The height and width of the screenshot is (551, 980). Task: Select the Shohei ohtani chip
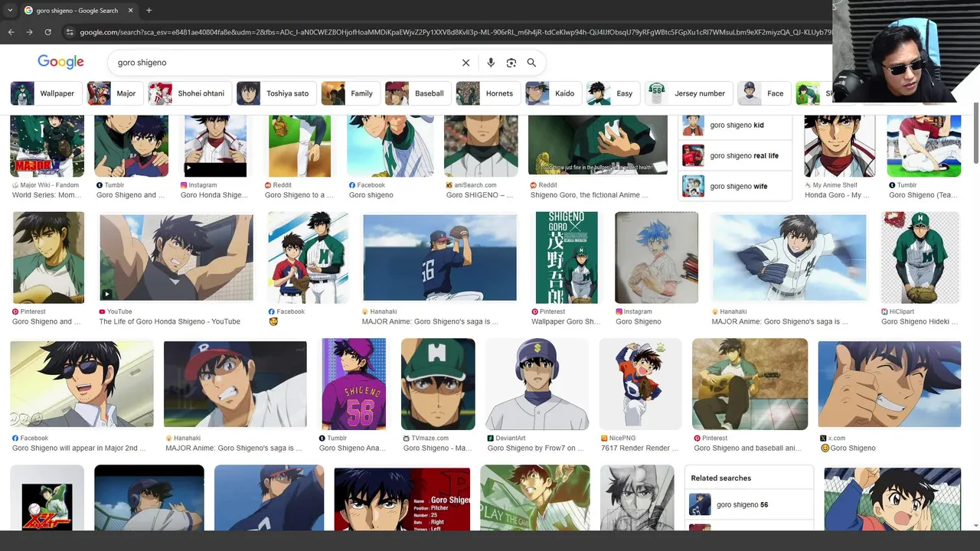point(189,93)
